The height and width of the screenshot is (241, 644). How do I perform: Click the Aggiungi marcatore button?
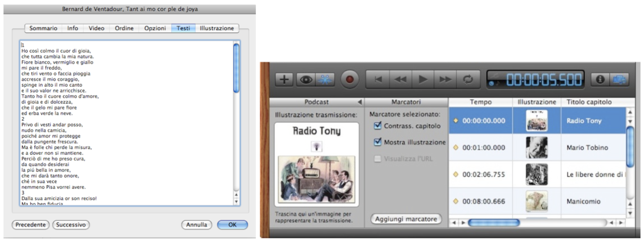click(x=406, y=219)
